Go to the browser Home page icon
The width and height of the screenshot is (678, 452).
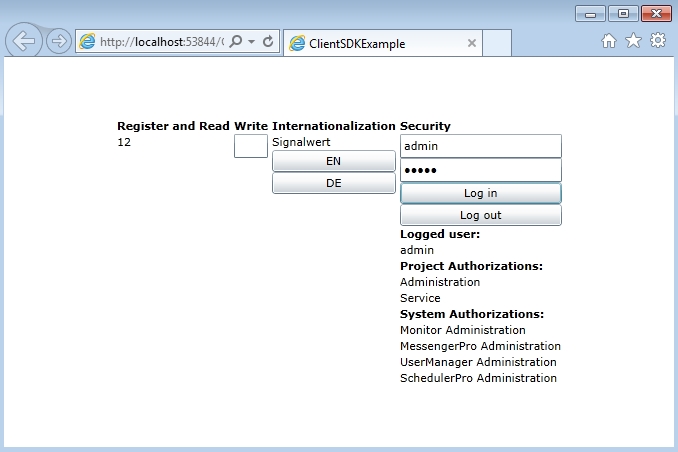[x=608, y=41]
